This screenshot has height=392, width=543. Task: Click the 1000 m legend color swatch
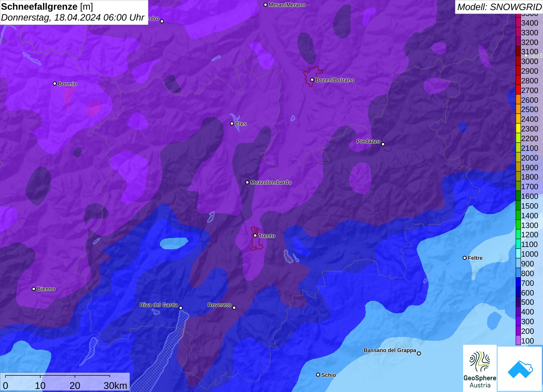pyautogui.click(x=518, y=254)
